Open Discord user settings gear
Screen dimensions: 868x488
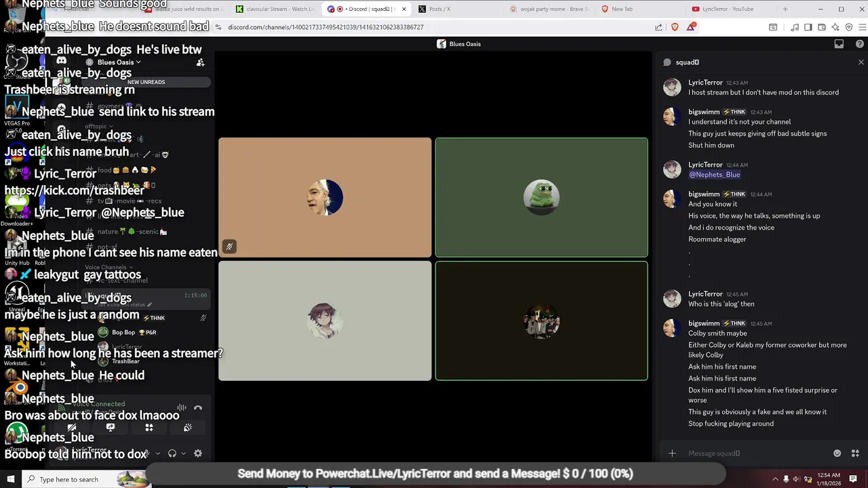(198, 453)
